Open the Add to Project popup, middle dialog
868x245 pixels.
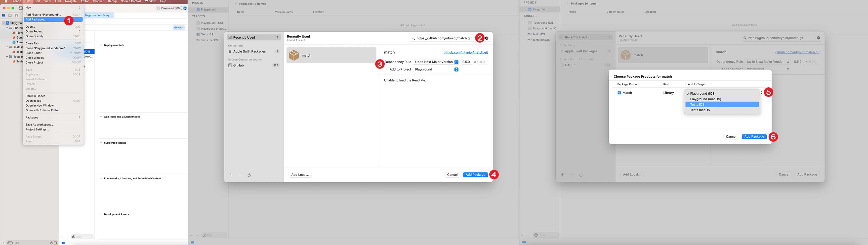pos(436,69)
